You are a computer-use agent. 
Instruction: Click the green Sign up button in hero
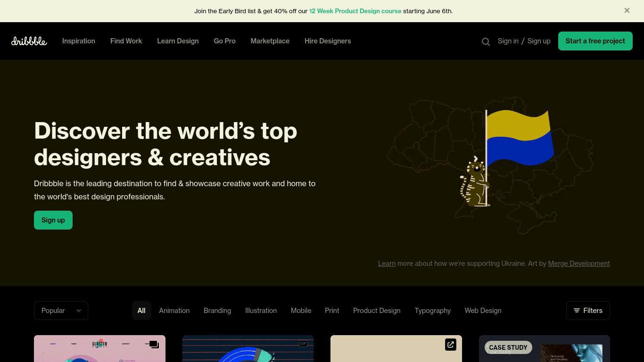(53, 220)
